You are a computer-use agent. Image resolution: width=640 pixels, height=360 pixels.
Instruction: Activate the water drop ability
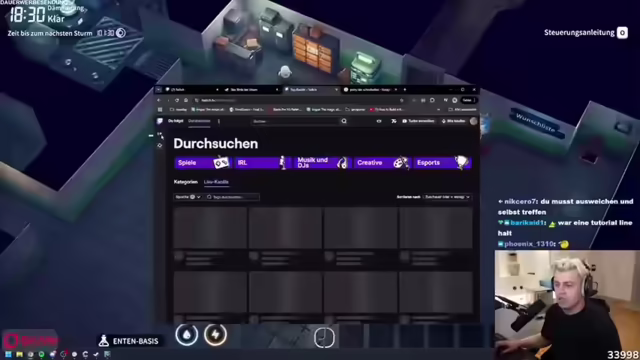(187, 335)
